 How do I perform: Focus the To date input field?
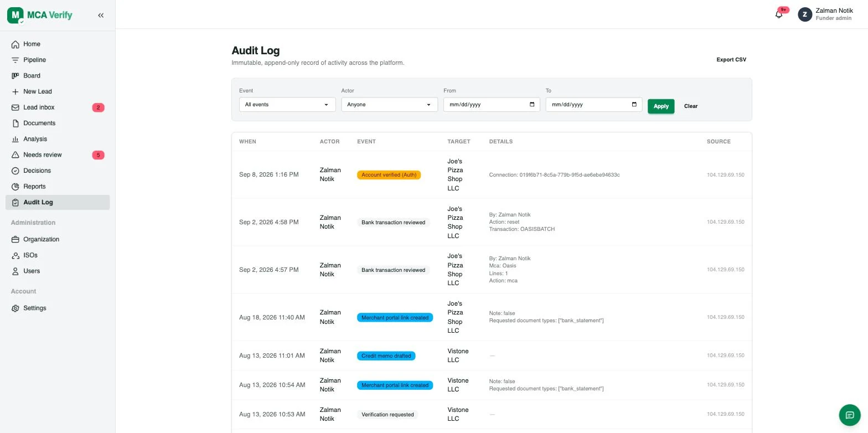click(594, 104)
